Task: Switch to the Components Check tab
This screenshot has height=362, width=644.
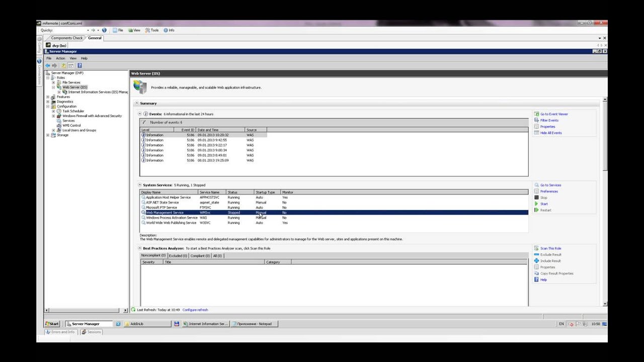Action: tap(66, 38)
